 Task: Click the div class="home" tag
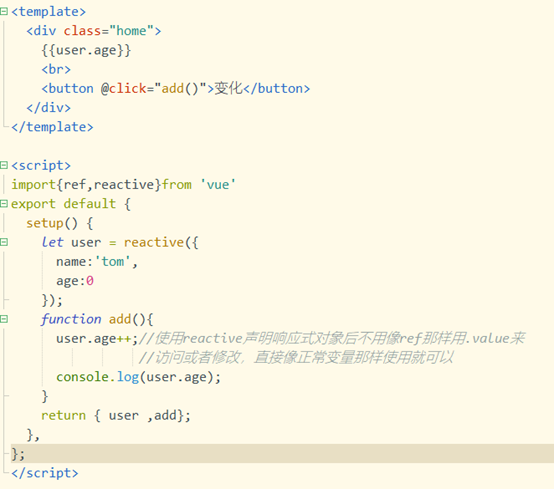(94, 31)
